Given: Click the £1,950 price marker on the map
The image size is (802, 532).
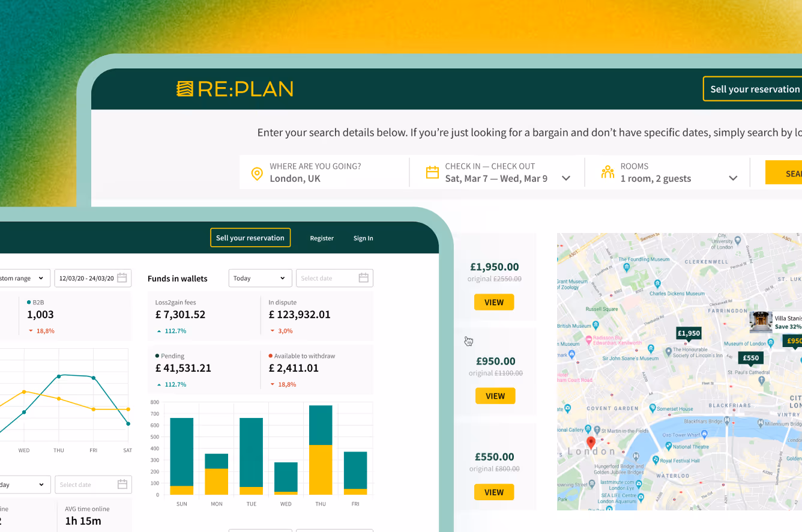Looking at the screenshot, I should point(689,333).
